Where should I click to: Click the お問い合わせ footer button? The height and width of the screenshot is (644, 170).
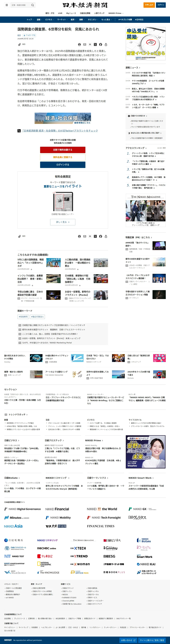[128, 640]
